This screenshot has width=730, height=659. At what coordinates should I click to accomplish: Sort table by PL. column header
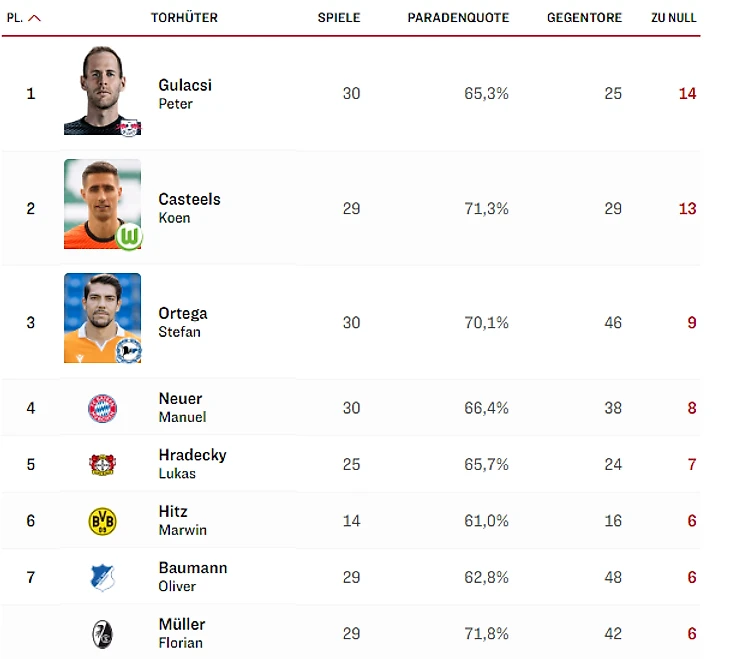tap(14, 18)
